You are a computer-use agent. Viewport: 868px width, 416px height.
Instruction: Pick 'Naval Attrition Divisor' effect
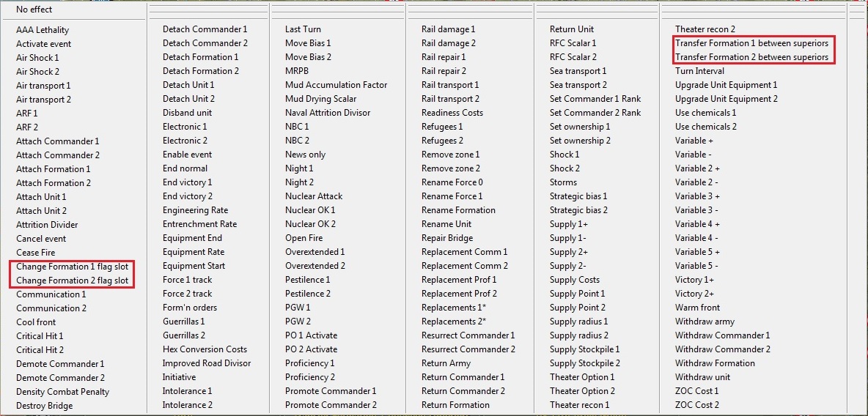click(328, 112)
